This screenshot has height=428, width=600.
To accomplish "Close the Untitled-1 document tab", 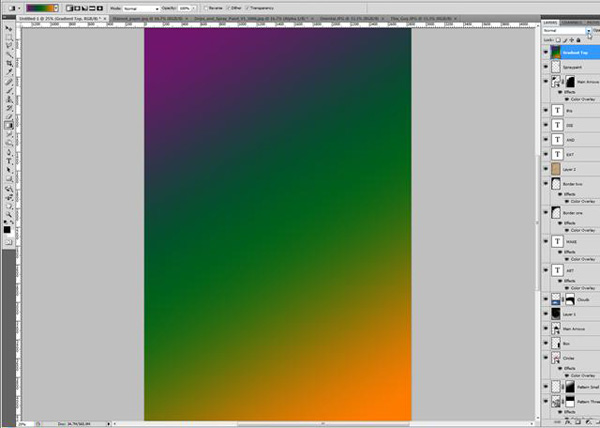I will point(105,18).
